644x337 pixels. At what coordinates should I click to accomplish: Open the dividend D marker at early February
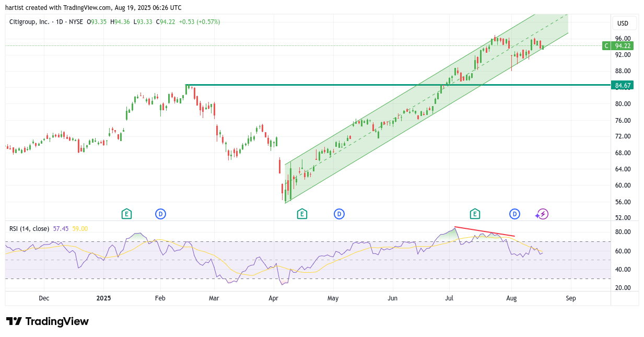pos(160,214)
